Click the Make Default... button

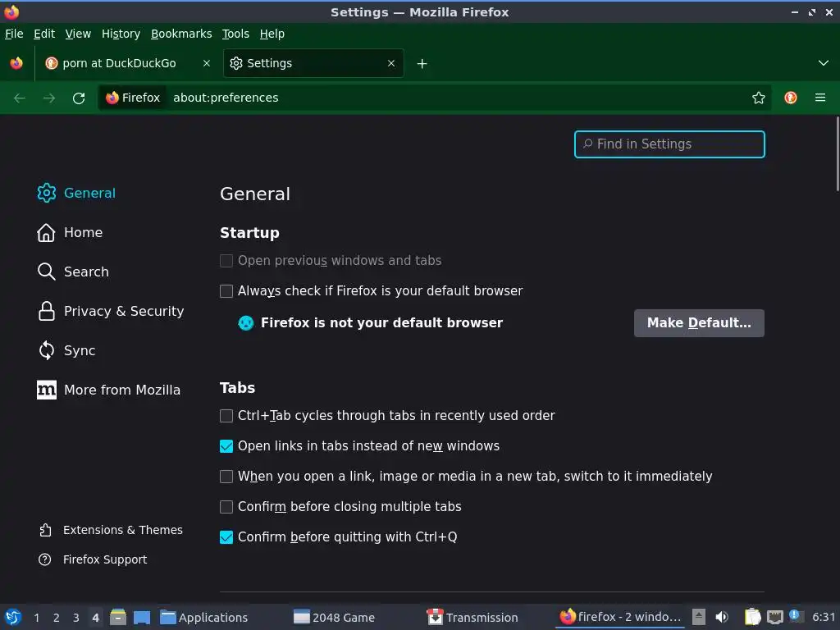(x=699, y=323)
